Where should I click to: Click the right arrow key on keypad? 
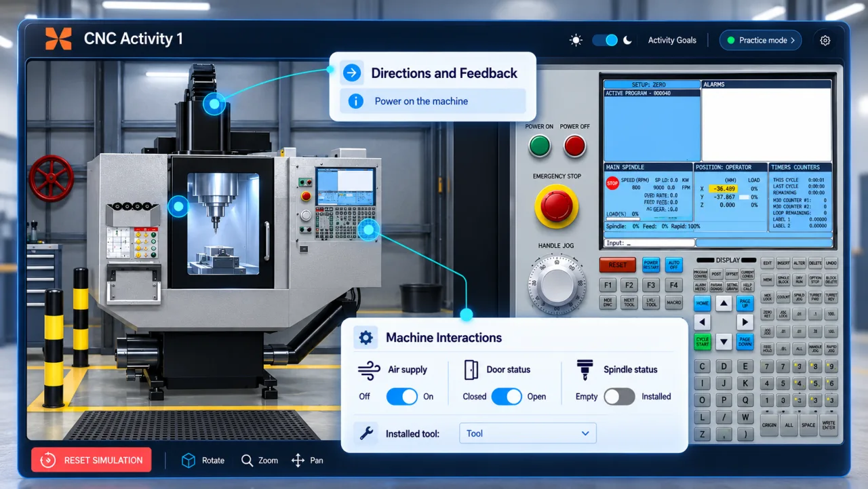[x=745, y=322]
